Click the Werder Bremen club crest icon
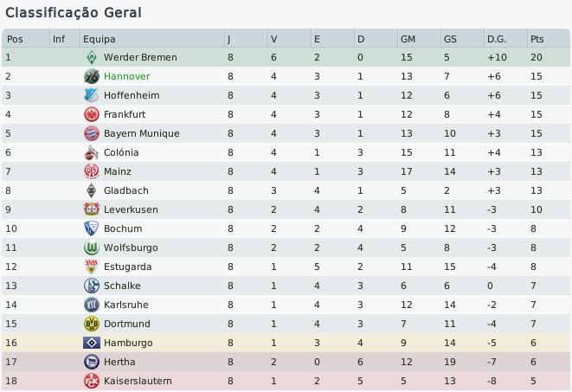 click(91, 57)
